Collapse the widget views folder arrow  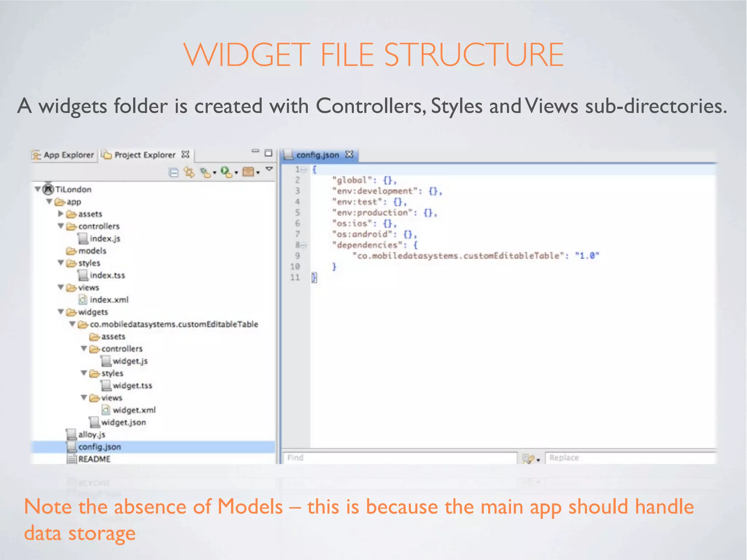[x=84, y=397]
